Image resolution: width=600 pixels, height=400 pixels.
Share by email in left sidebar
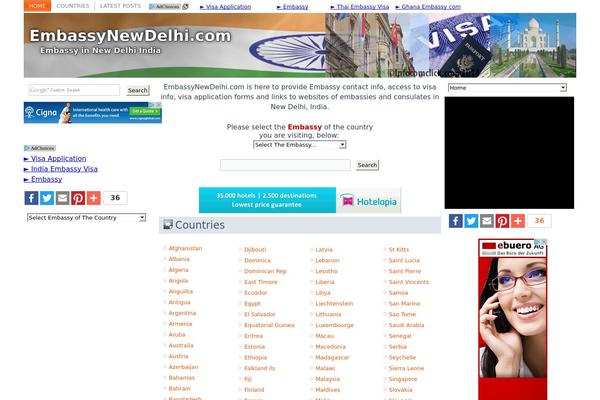(62, 198)
